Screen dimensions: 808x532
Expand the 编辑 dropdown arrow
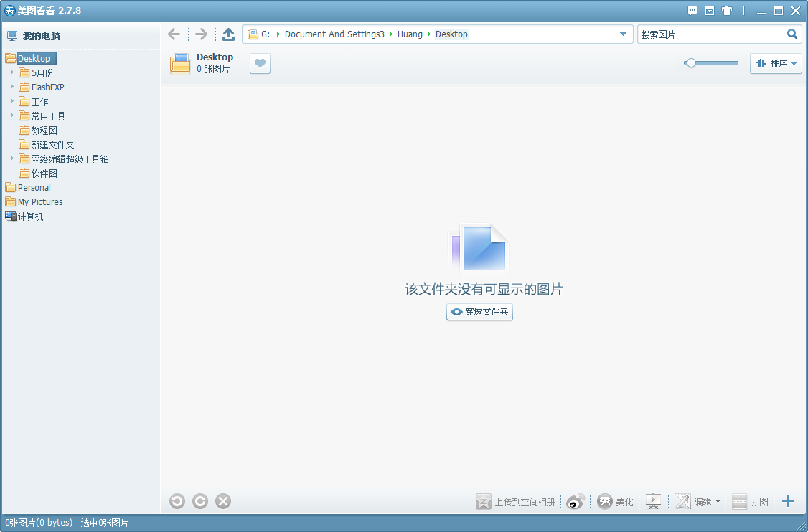[x=718, y=502]
